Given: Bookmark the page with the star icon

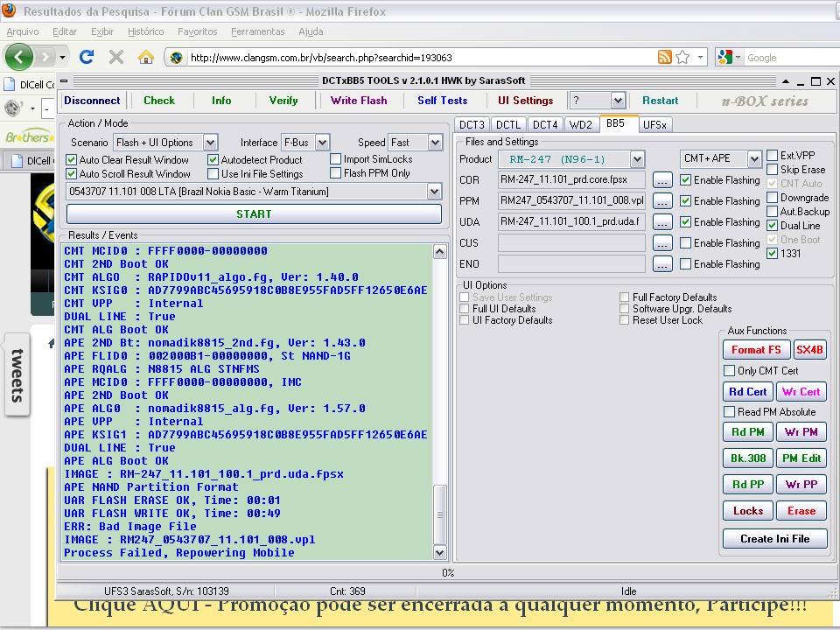Looking at the screenshot, I should coord(682,57).
